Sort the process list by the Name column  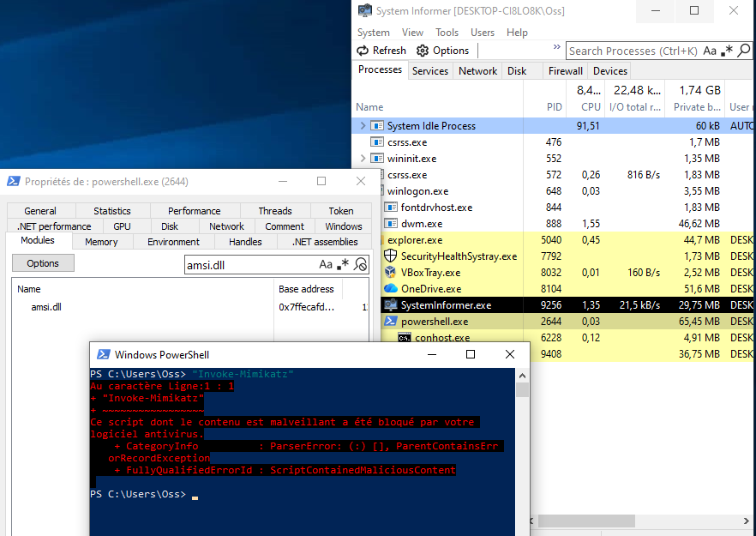click(369, 107)
